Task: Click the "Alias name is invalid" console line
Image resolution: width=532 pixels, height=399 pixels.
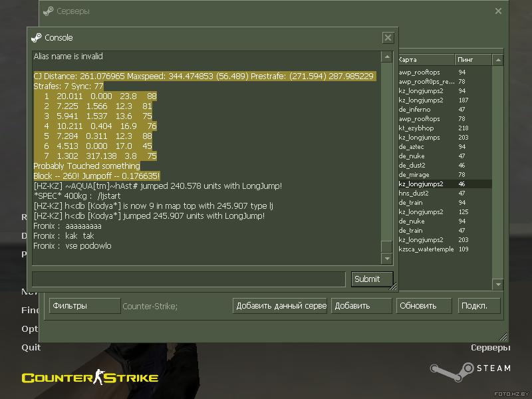Action: coord(68,57)
